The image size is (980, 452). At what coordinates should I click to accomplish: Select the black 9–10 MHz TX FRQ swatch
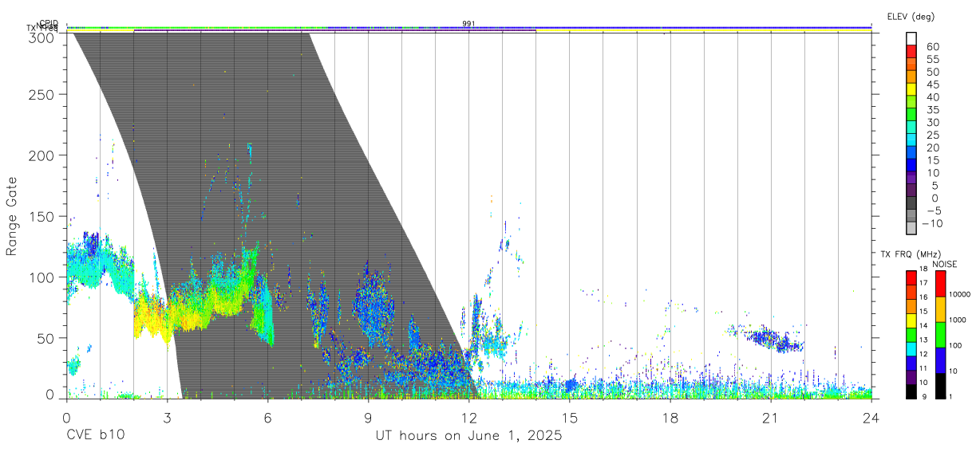[911, 391]
